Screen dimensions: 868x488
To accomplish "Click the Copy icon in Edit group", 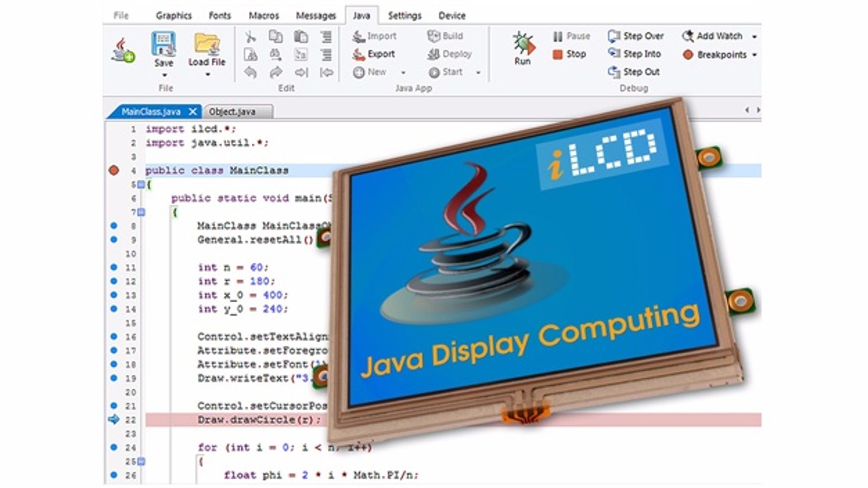I will click(x=276, y=36).
